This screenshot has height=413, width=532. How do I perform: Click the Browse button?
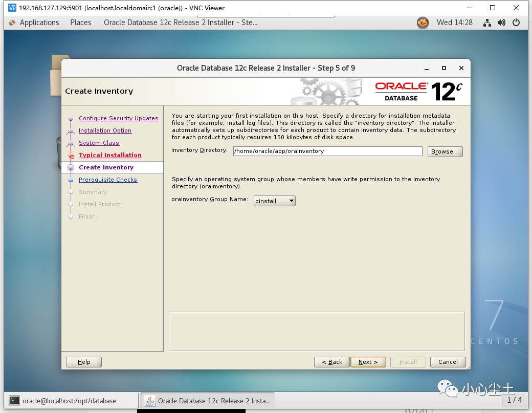point(445,151)
